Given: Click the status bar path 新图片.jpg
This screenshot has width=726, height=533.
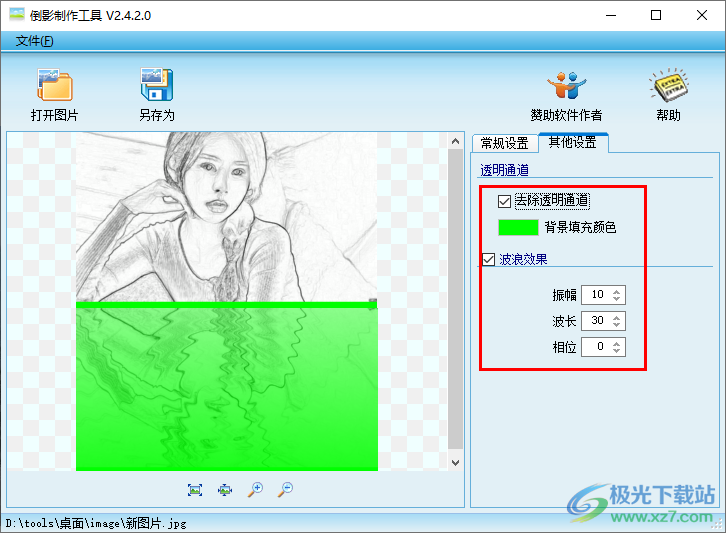Looking at the screenshot, I should (96, 524).
